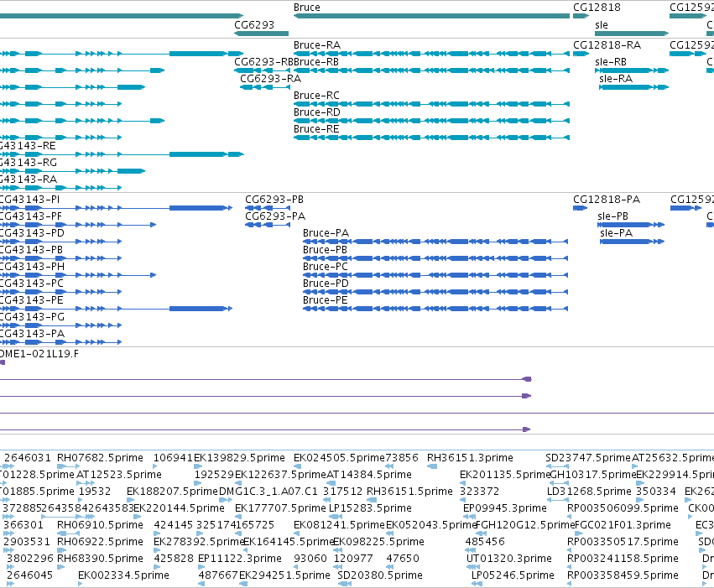Screen dimensions: 714x588
Task: Open EST RP003506099.5prime
Action: [623, 508]
